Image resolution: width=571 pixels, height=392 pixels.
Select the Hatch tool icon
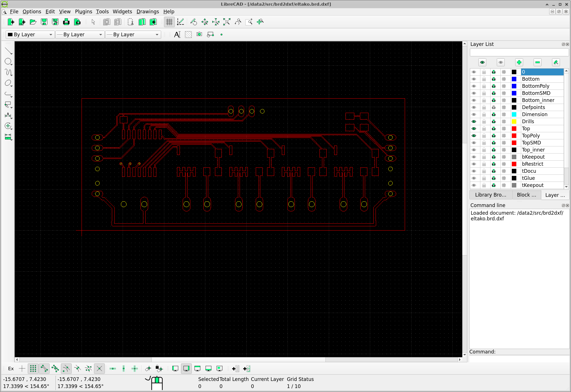pos(188,35)
